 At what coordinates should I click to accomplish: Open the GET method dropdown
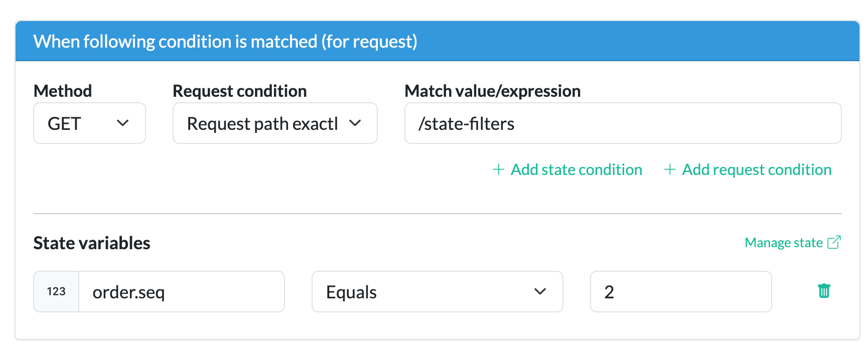[89, 123]
